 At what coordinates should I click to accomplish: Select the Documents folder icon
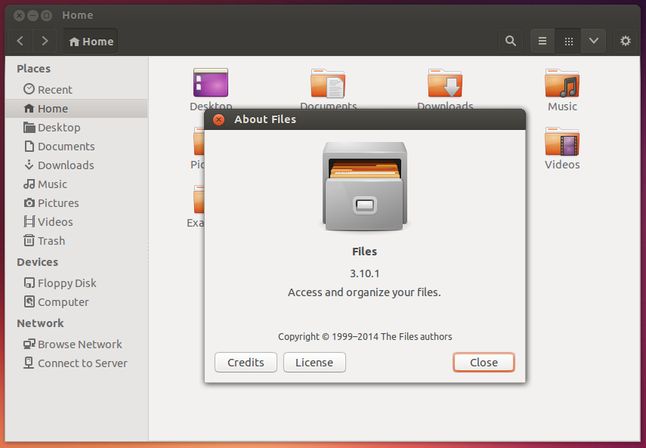point(328,83)
